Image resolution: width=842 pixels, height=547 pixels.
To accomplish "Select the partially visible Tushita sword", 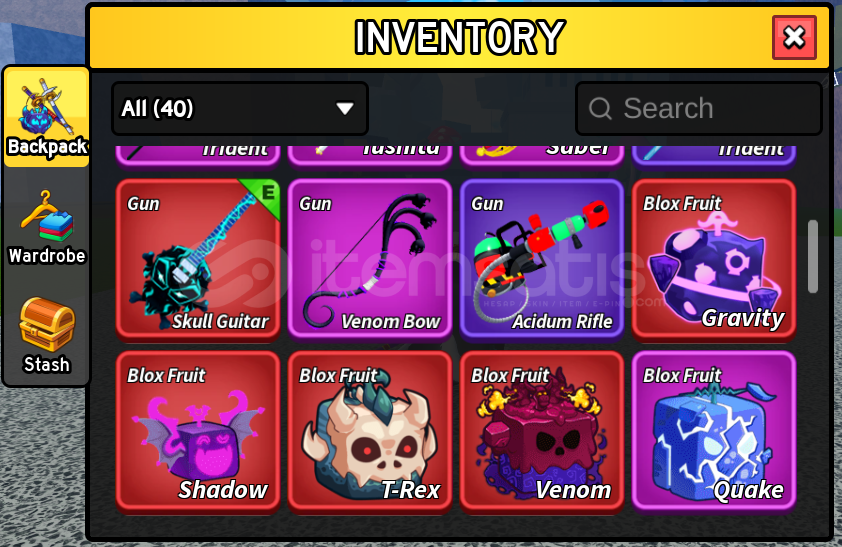I will [370, 153].
